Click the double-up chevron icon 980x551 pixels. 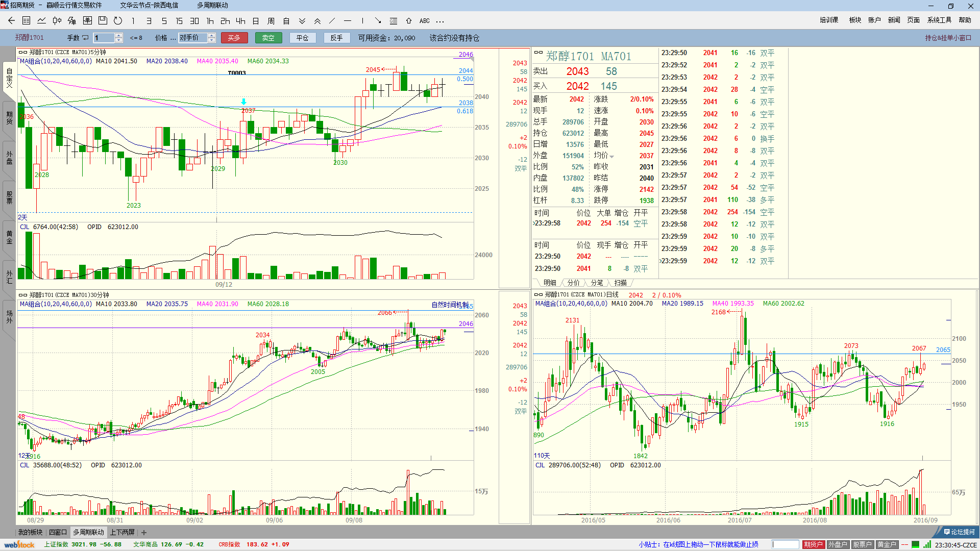[317, 21]
